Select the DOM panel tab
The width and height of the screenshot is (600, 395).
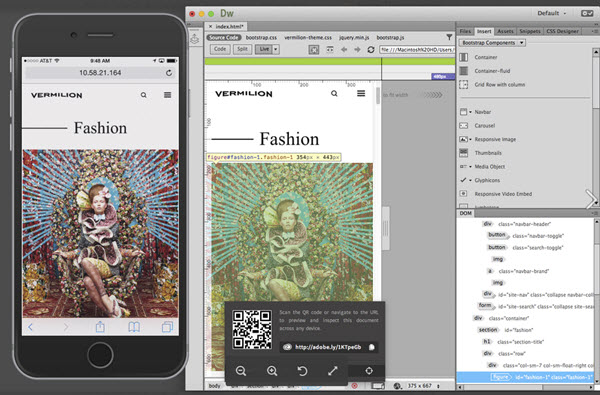click(466, 213)
